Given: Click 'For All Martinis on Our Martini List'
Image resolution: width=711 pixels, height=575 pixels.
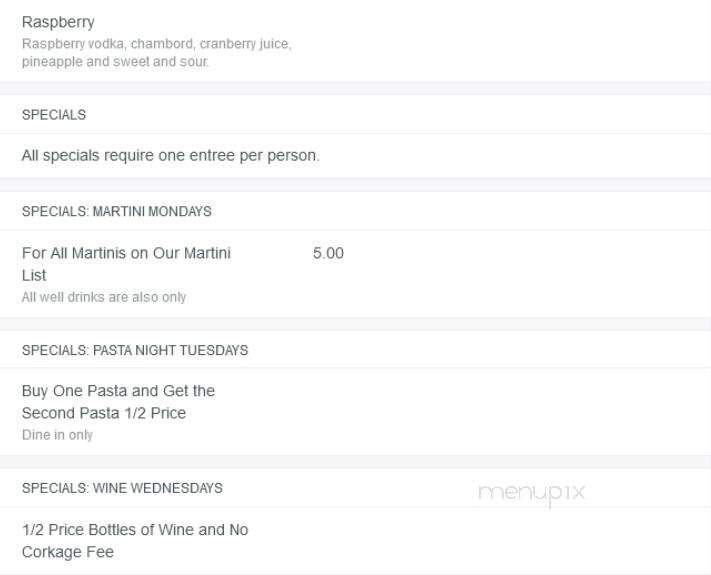Looking at the screenshot, I should [x=126, y=264].
